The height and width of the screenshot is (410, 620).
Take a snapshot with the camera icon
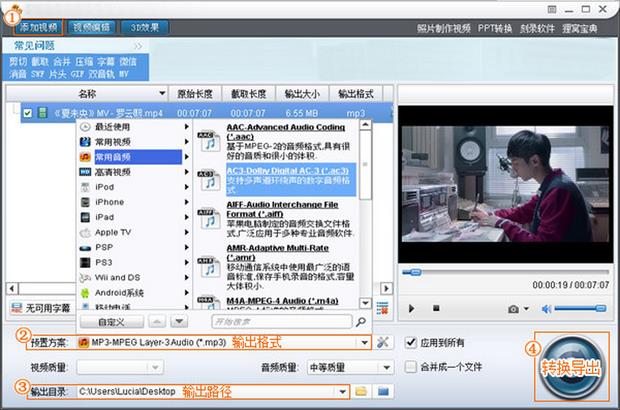[x=513, y=309]
